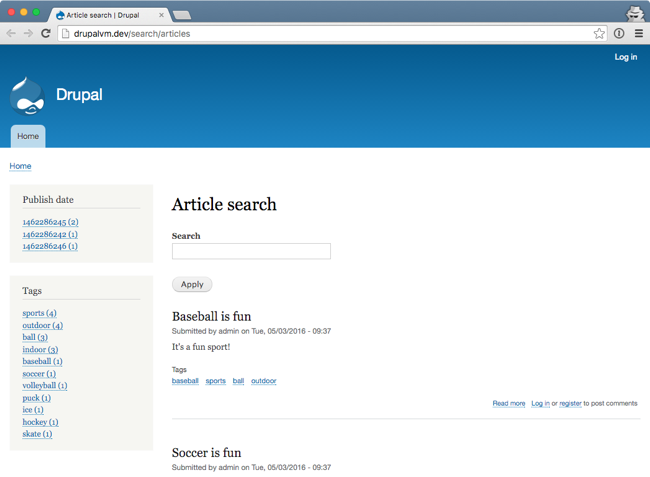650x477 pixels.
Task: Click the Drupal site name
Action: pos(79,94)
